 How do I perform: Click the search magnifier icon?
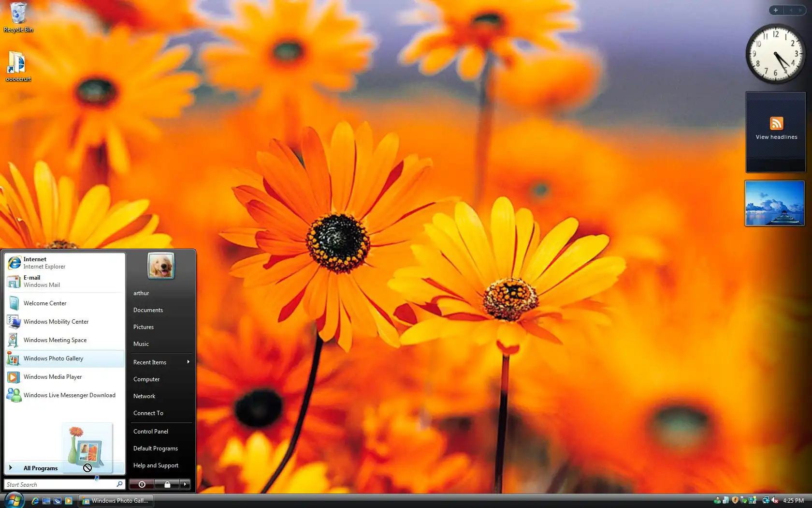(119, 484)
